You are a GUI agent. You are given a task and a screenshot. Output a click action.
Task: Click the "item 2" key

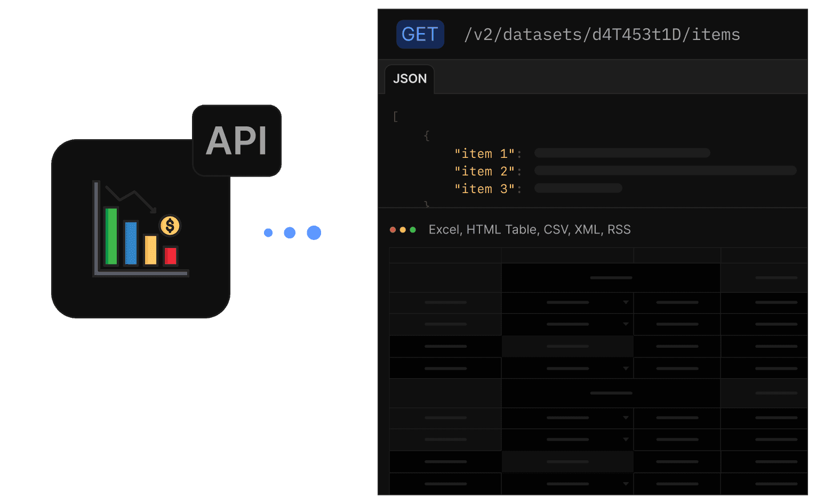pos(484,171)
